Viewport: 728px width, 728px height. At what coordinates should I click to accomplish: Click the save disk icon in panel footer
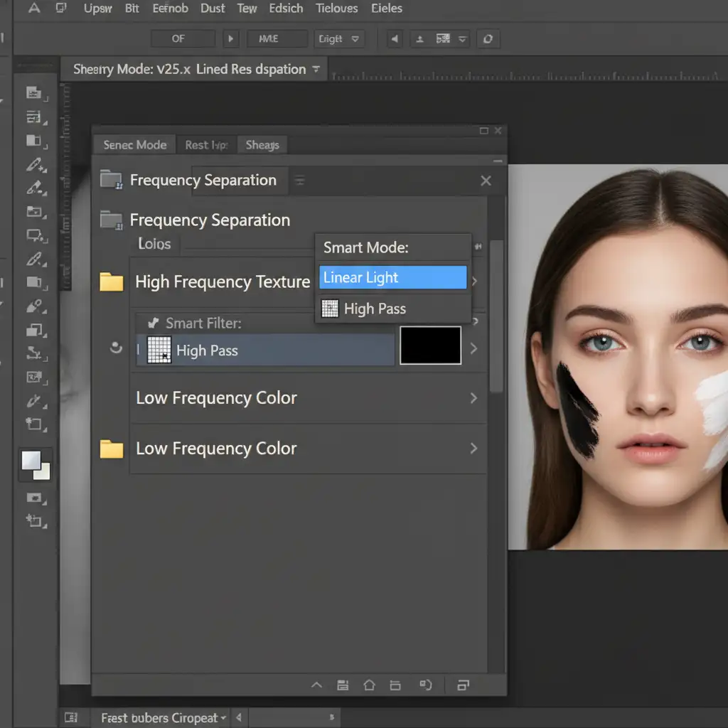click(343, 685)
